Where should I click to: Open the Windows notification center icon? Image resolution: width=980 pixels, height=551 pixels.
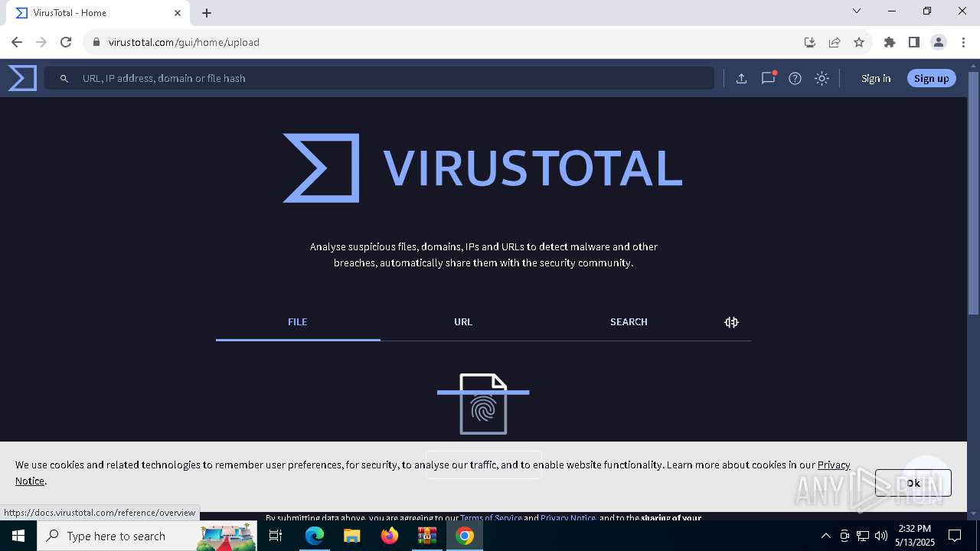click(x=955, y=536)
